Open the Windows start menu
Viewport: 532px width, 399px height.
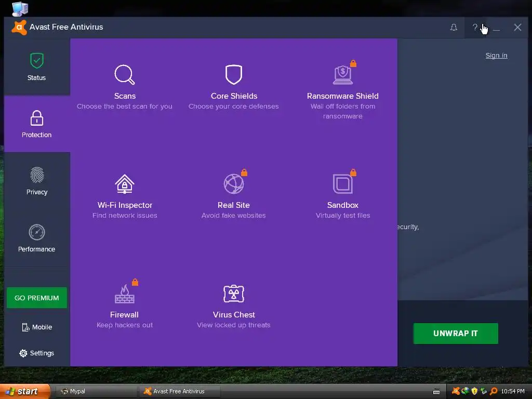click(x=25, y=391)
